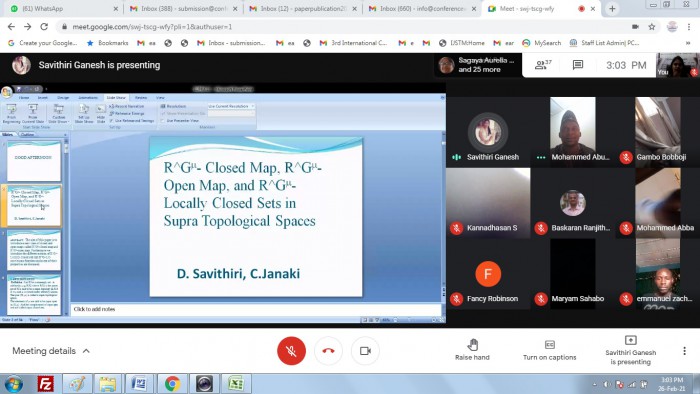Reload the Meet page
The height and width of the screenshot is (394, 700).
(44, 27)
